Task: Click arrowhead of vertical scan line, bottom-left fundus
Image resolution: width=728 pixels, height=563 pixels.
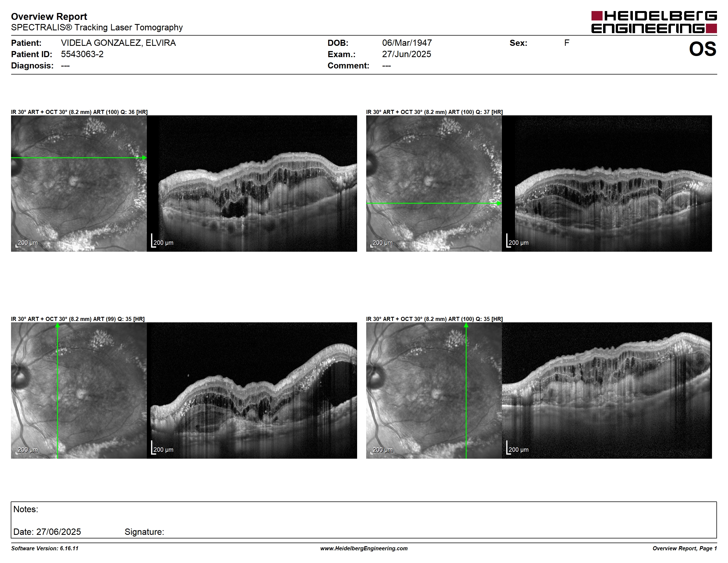Action: [57, 325]
